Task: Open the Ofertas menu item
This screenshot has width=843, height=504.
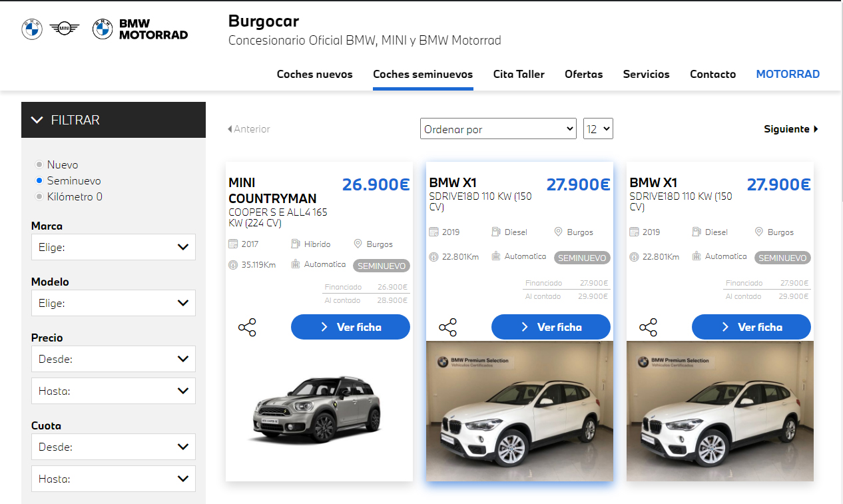Action: tap(584, 75)
